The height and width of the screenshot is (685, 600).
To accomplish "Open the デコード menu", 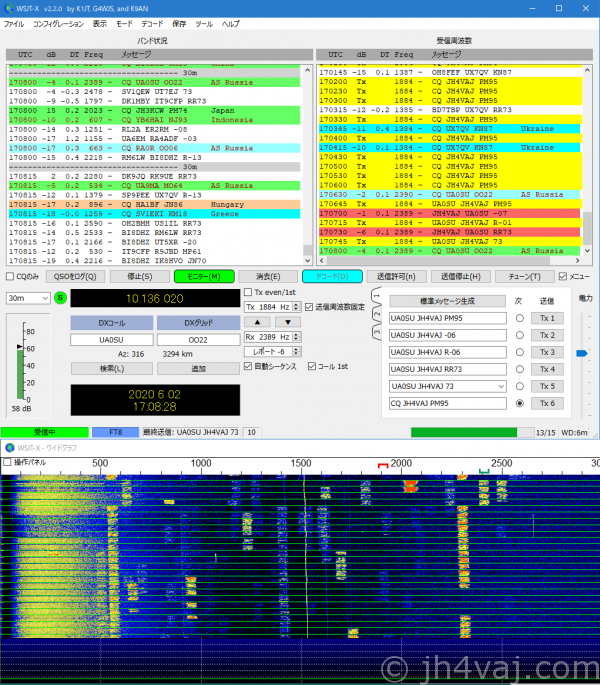I will (x=152, y=22).
